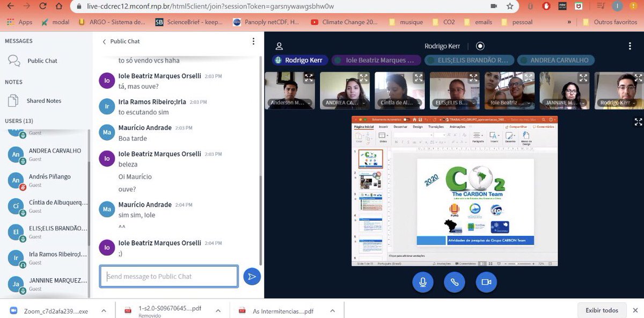Click the send message arrow button
644x318 pixels.
[252, 277]
